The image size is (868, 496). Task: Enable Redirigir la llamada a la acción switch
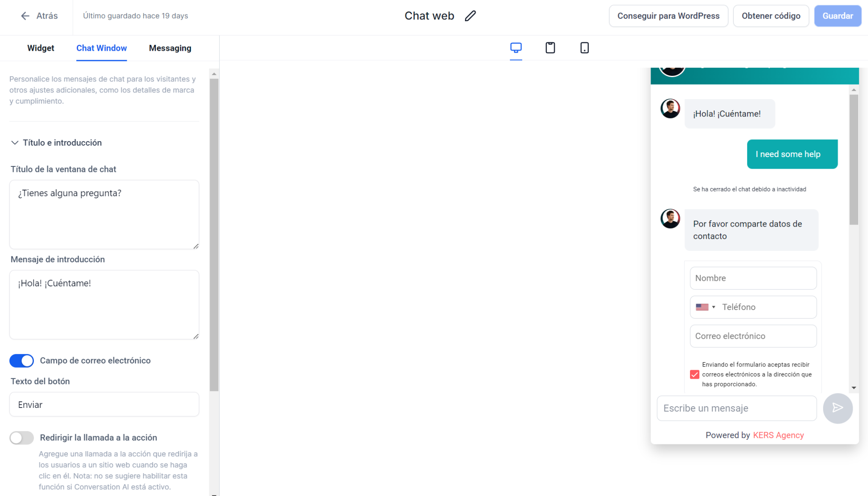(x=22, y=438)
